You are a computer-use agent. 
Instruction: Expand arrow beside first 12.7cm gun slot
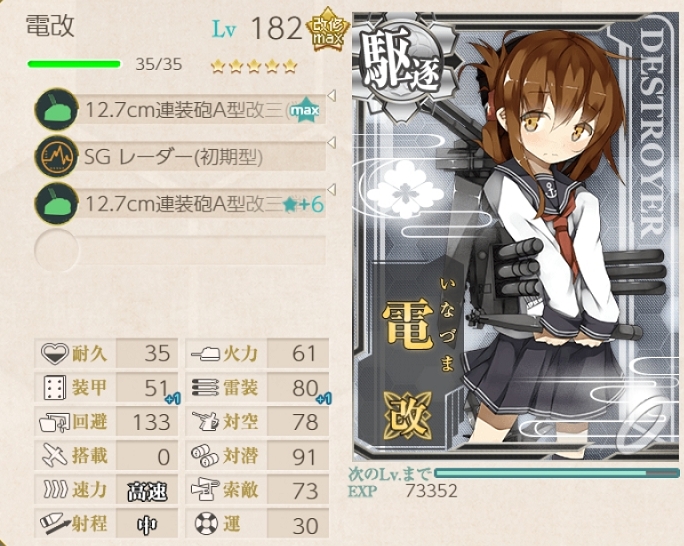click(332, 95)
